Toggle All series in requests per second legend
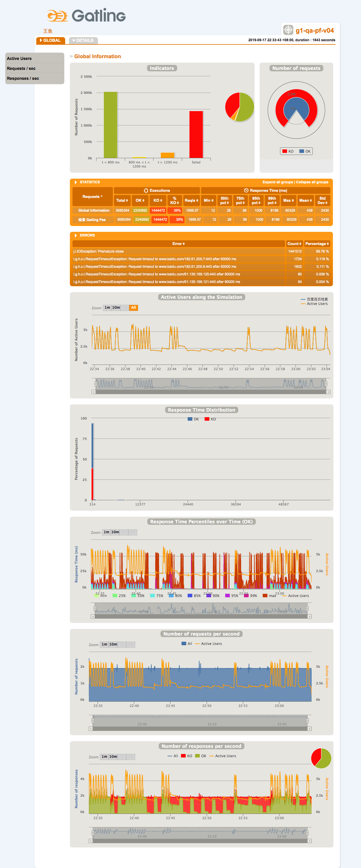Screen dimensions: 361x868 [x=187, y=643]
